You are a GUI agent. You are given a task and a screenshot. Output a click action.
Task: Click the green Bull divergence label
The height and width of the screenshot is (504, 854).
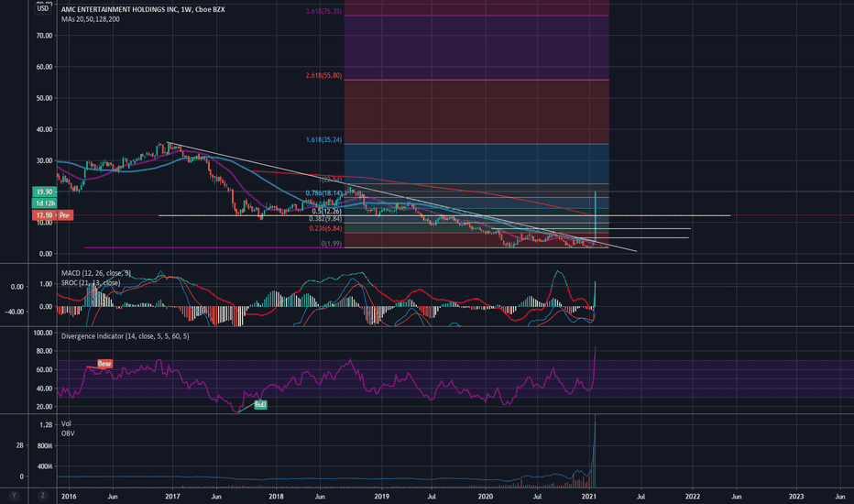[x=260, y=405]
